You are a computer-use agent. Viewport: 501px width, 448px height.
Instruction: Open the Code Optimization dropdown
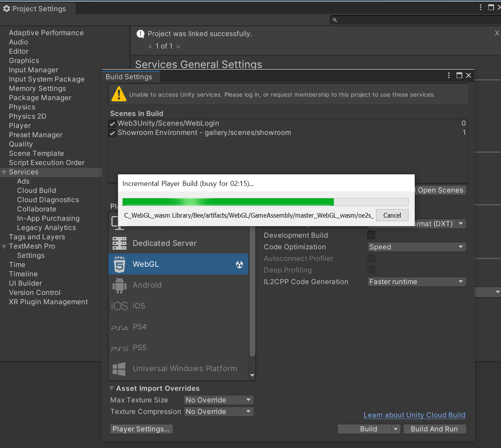pos(417,247)
